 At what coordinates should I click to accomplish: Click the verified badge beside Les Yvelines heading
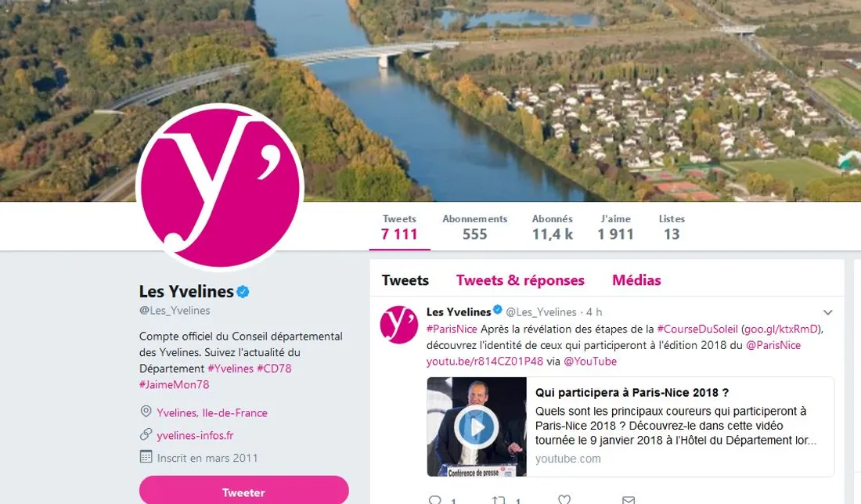point(243,292)
